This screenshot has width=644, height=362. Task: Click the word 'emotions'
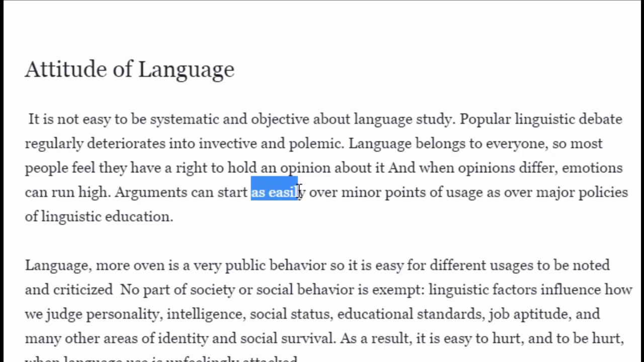[x=592, y=168]
